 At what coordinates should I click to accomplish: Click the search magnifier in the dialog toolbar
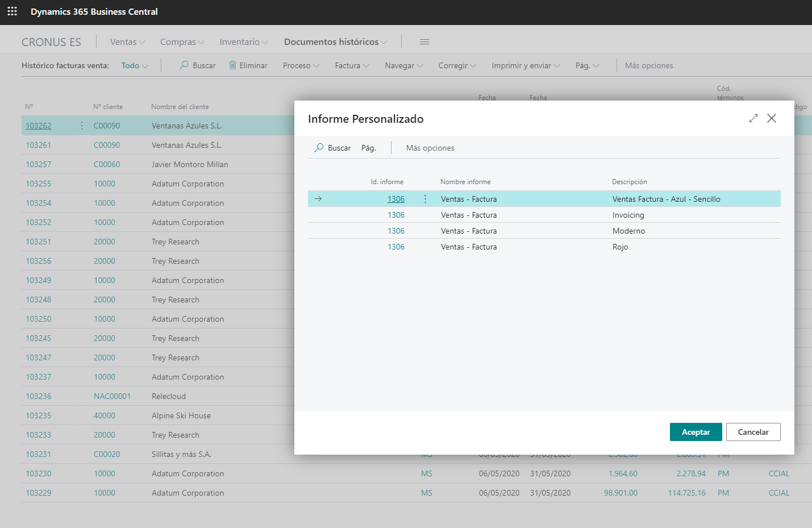pyautogui.click(x=319, y=148)
